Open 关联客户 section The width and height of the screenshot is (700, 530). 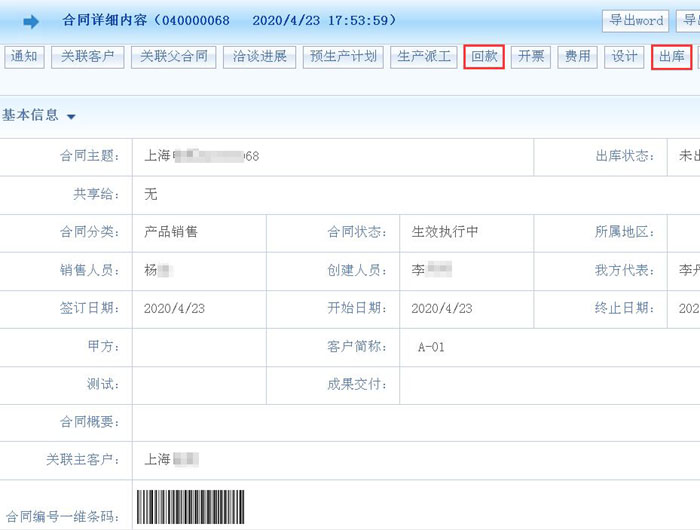click(x=87, y=57)
